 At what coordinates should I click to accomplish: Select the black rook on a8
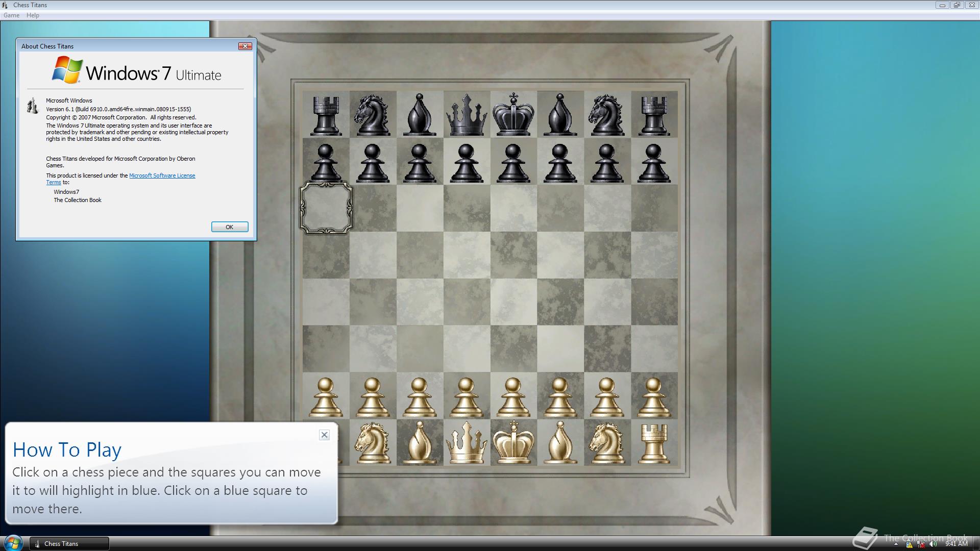[x=326, y=116]
